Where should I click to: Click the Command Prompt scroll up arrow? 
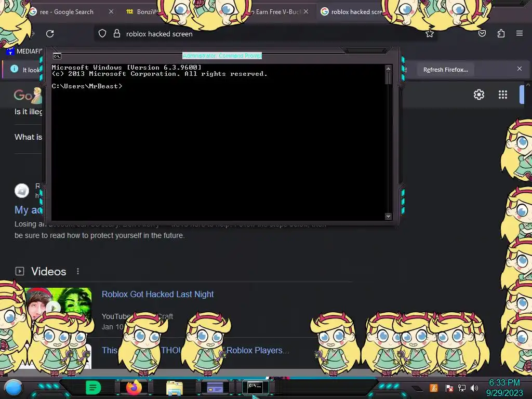point(388,69)
